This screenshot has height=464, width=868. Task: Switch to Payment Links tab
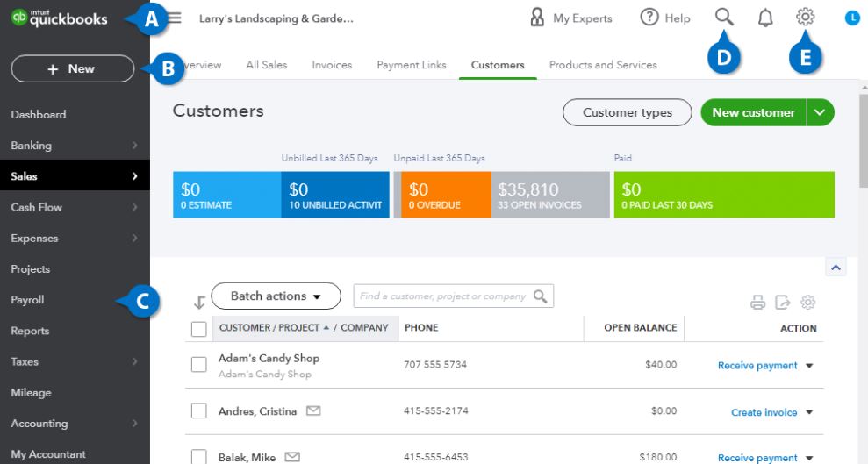click(412, 65)
